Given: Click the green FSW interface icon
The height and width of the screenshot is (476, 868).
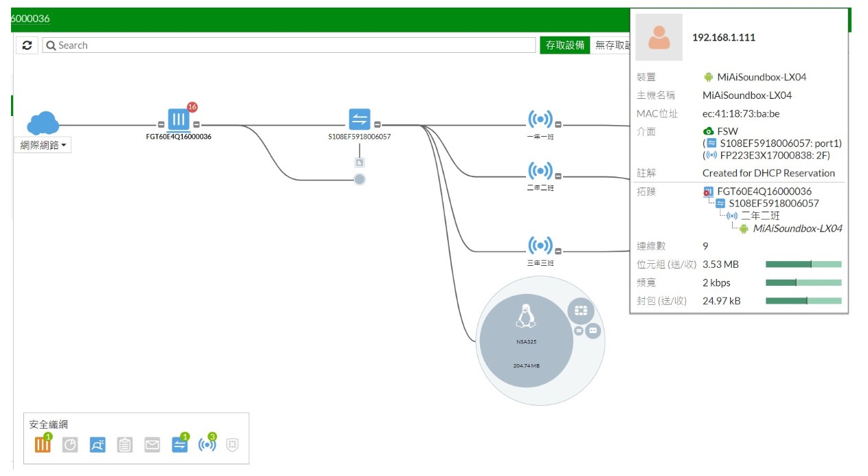Looking at the screenshot, I should 708,131.
